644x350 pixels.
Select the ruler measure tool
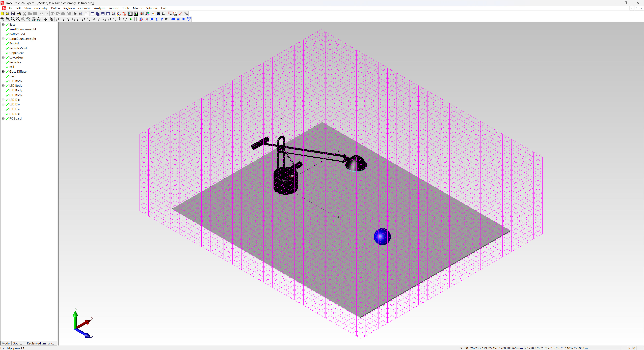pyautogui.click(x=186, y=13)
